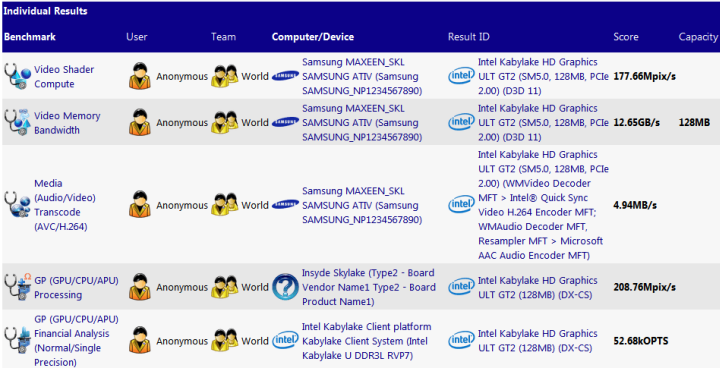Viewport: 720px width, 368px height.
Task: Open the Video Shader Compute benchmark link
Action: (x=64, y=77)
